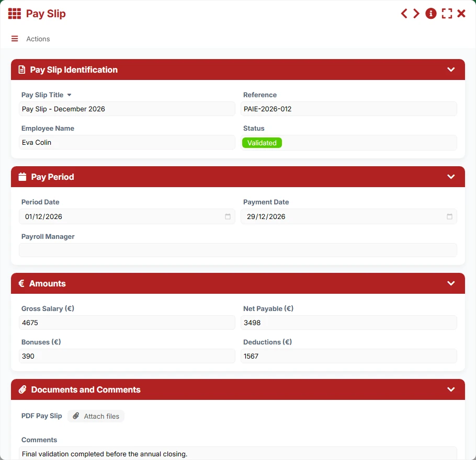
Task: Click the Attach files button
Action: coord(96,416)
